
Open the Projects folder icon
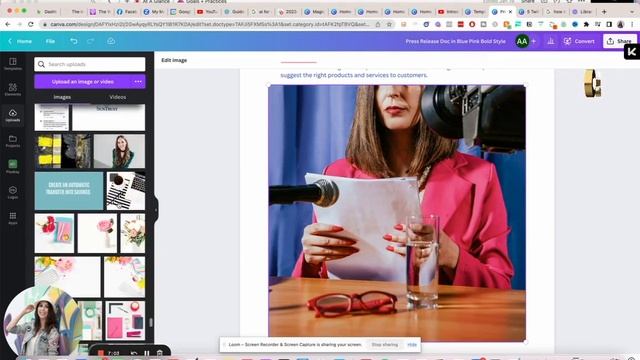point(13,141)
